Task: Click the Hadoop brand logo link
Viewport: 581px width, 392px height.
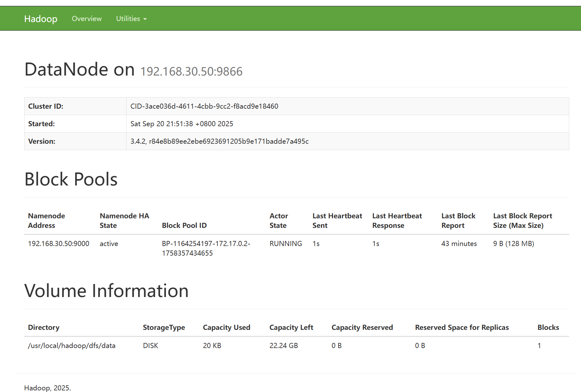Action: click(40, 19)
